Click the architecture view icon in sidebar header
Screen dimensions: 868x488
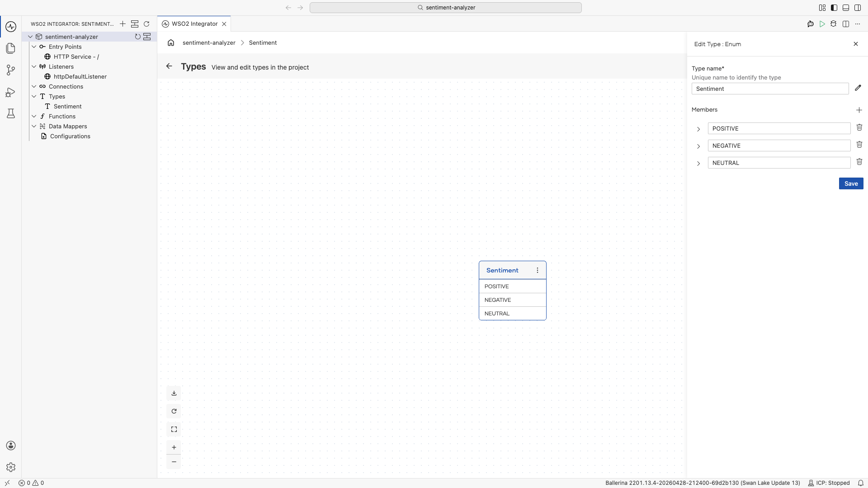click(x=135, y=24)
